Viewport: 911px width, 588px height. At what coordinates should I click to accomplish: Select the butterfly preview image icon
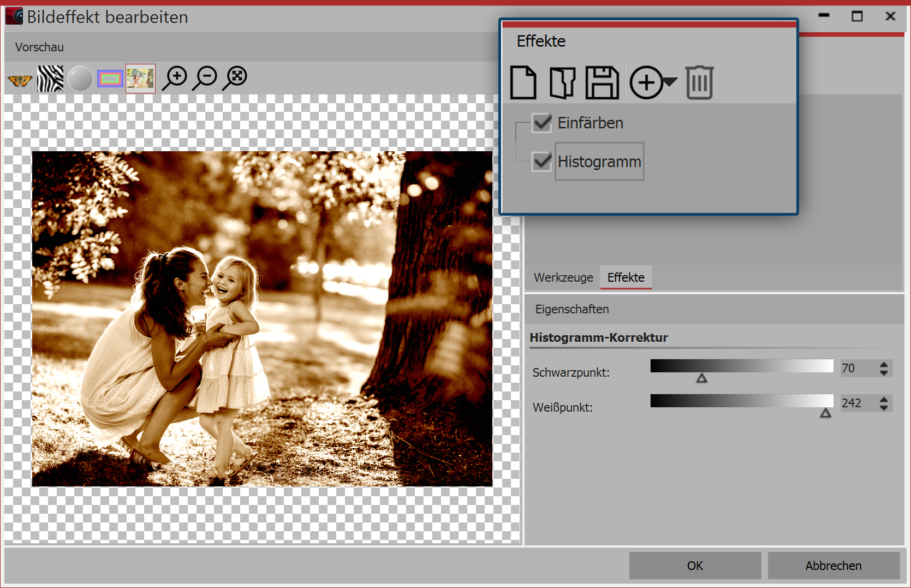pyautogui.click(x=20, y=80)
